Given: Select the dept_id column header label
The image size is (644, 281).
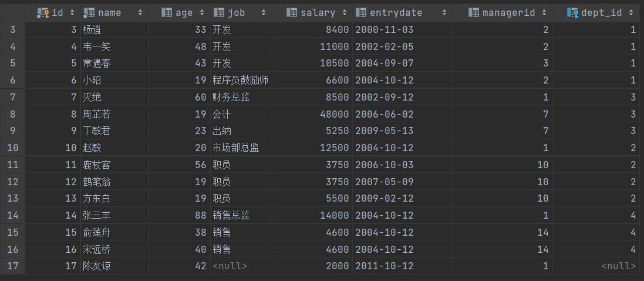Looking at the screenshot, I should 602,13.
